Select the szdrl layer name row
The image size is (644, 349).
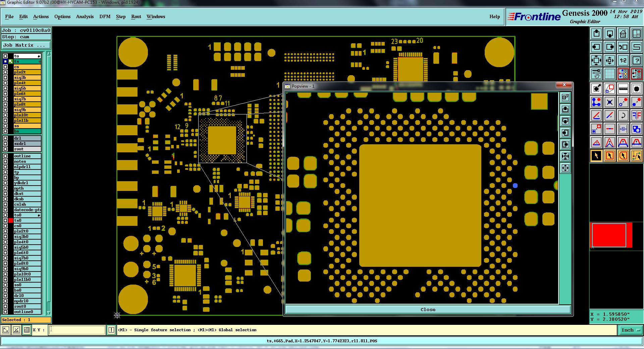27,144
